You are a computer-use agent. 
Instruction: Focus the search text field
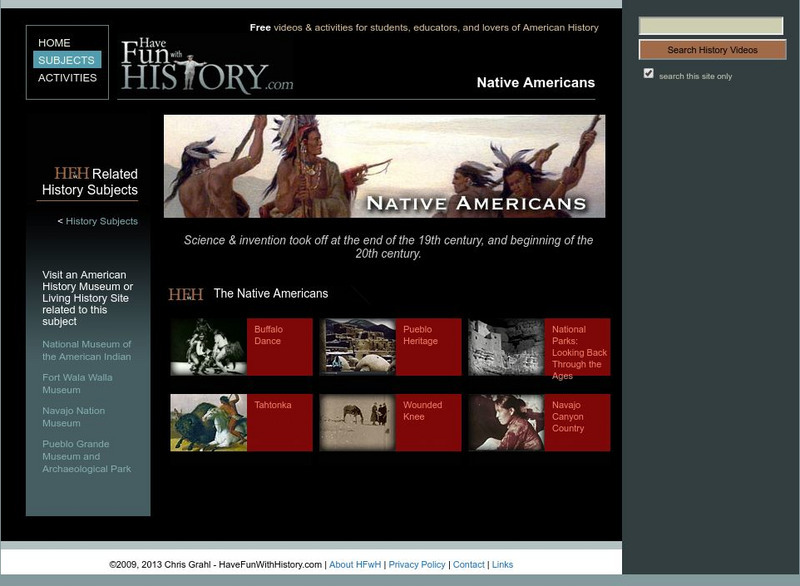pos(711,26)
